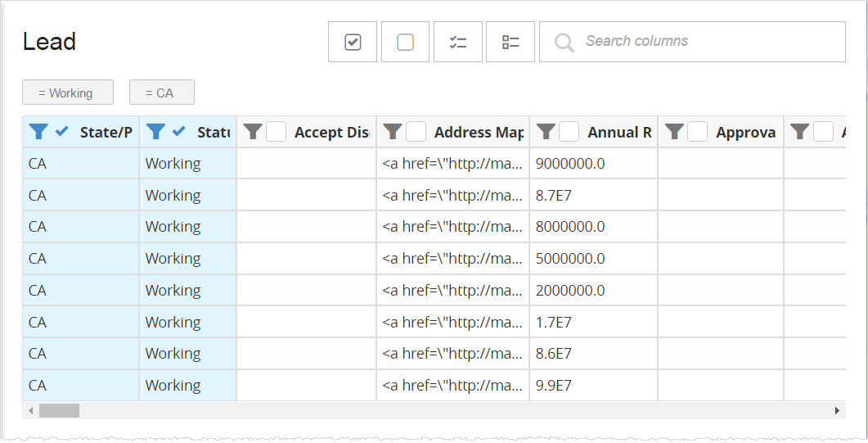Click filter icon on Annual Revenue column

point(546,132)
